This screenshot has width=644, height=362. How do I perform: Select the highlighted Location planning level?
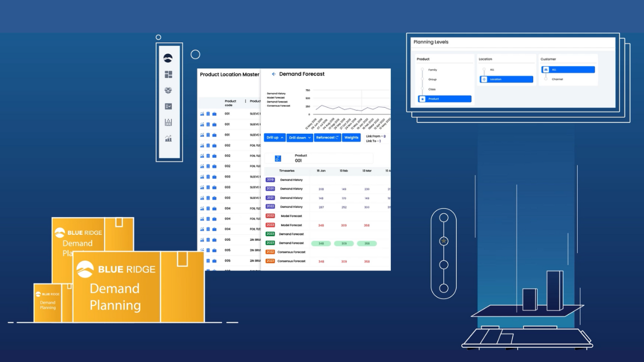[506, 79]
